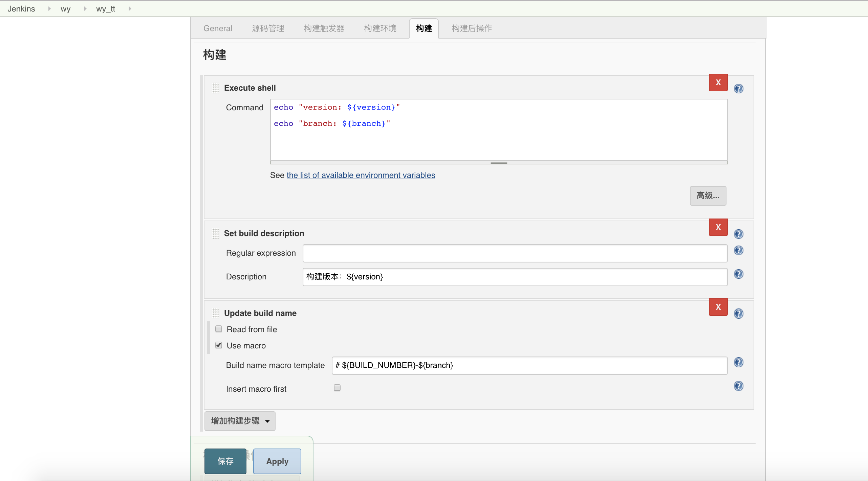Enable the Insert macro first checkbox

click(x=337, y=388)
